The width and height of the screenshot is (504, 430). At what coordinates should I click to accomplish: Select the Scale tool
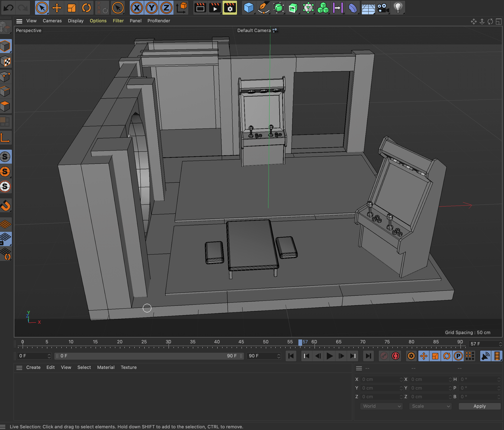[x=72, y=8]
